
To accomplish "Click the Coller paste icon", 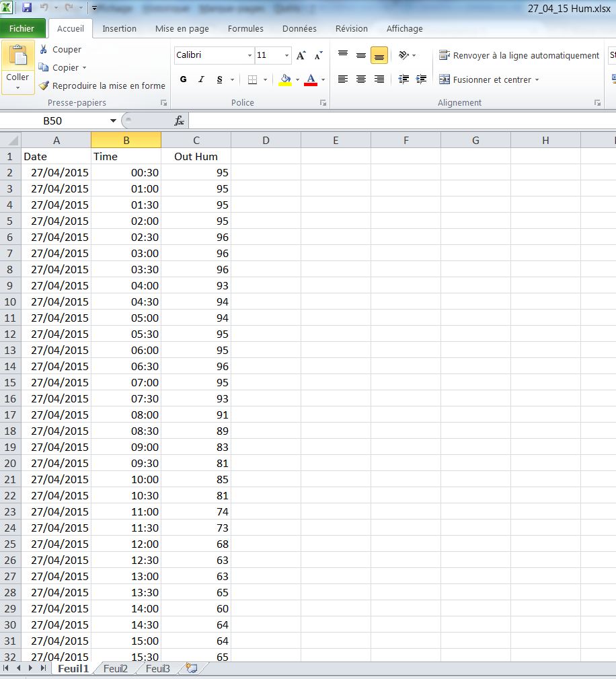I will tap(17, 56).
